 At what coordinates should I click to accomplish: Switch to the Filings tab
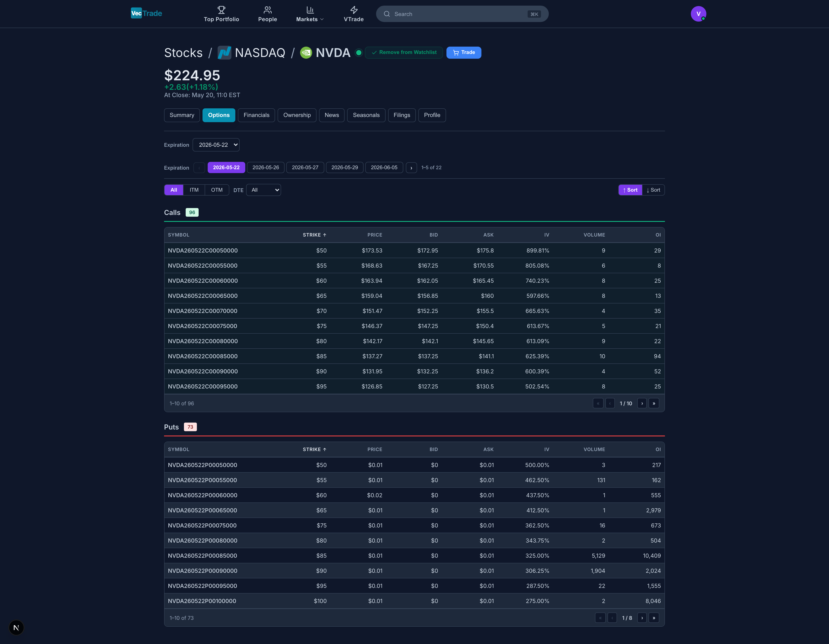click(x=402, y=115)
